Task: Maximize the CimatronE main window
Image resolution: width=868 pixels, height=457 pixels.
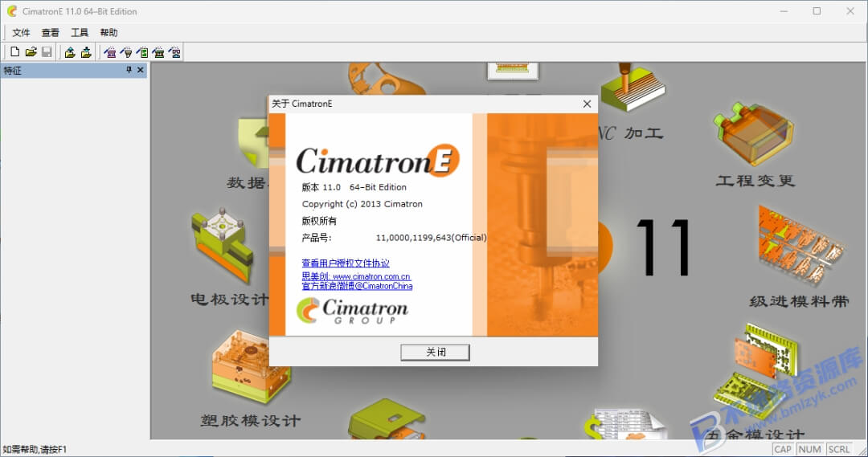Action: click(x=817, y=11)
